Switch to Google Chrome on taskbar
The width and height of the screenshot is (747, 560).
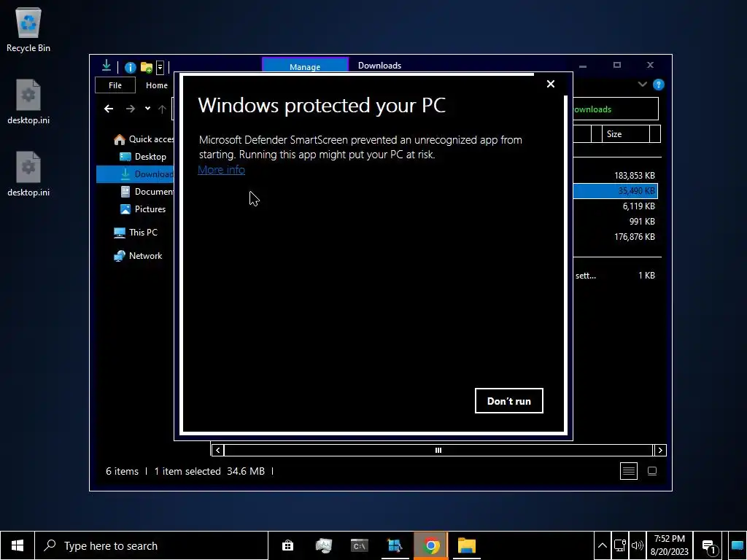click(x=430, y=545)
